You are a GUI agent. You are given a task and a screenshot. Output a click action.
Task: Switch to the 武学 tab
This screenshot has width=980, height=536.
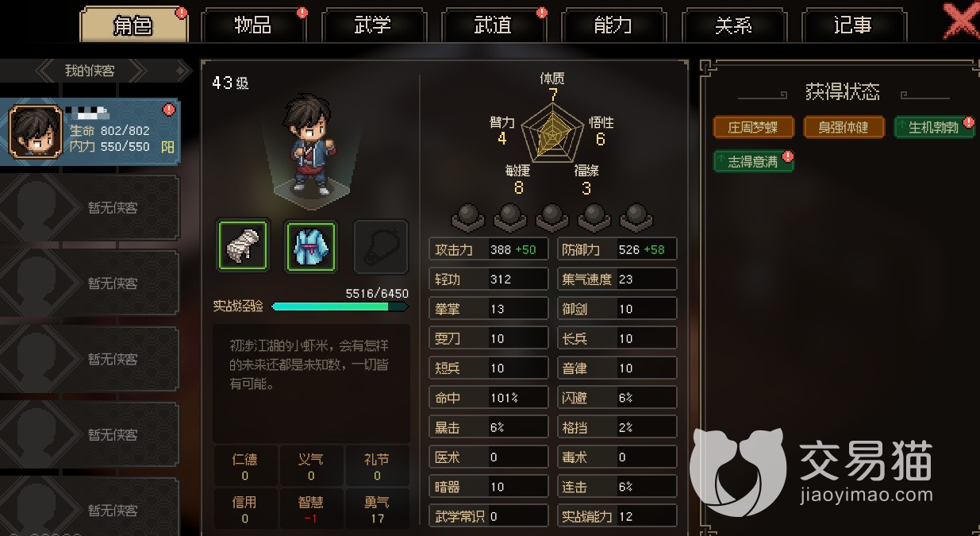pyautogui.click(x=373, y=25)
